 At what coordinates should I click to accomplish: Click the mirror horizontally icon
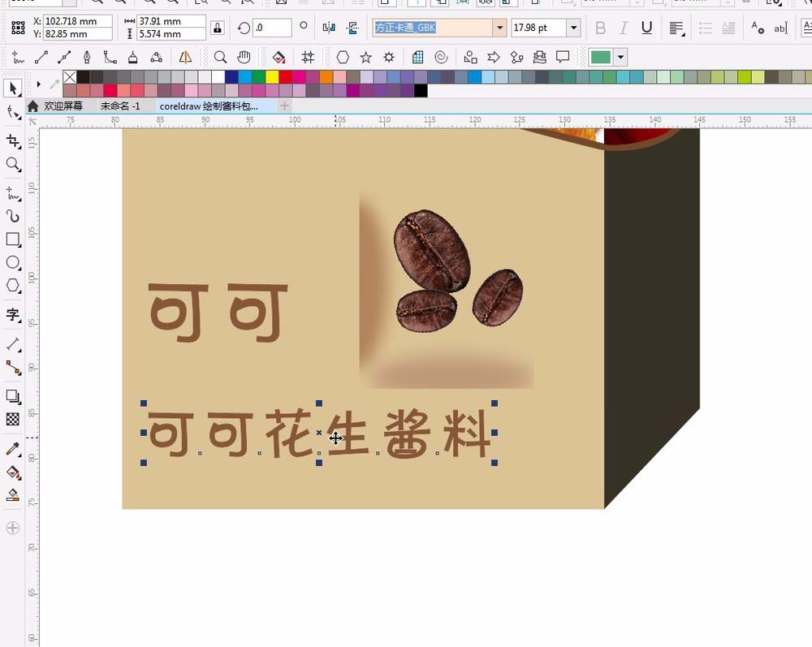tap(329, 28)
